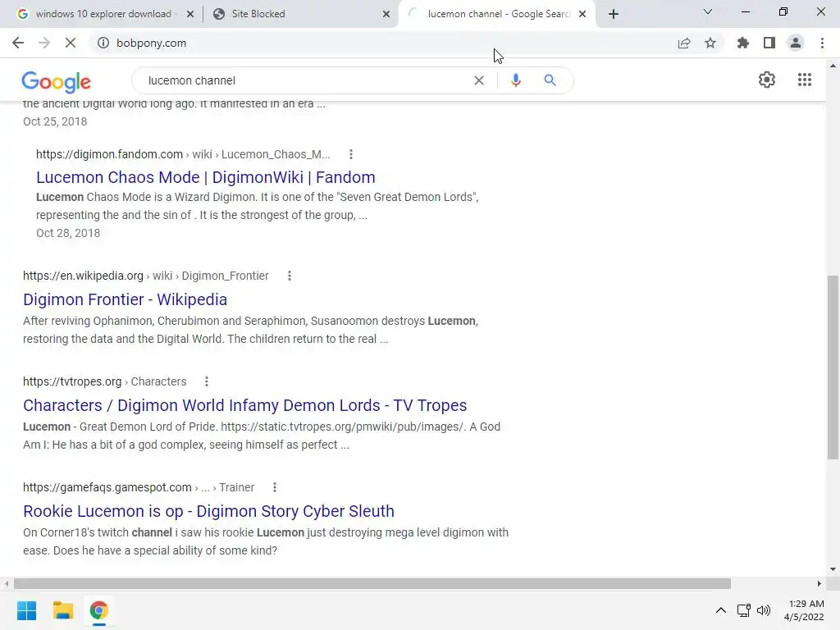840x630 pixels.
Task: Open the volume control in tray
Action: tap(764, 610)
